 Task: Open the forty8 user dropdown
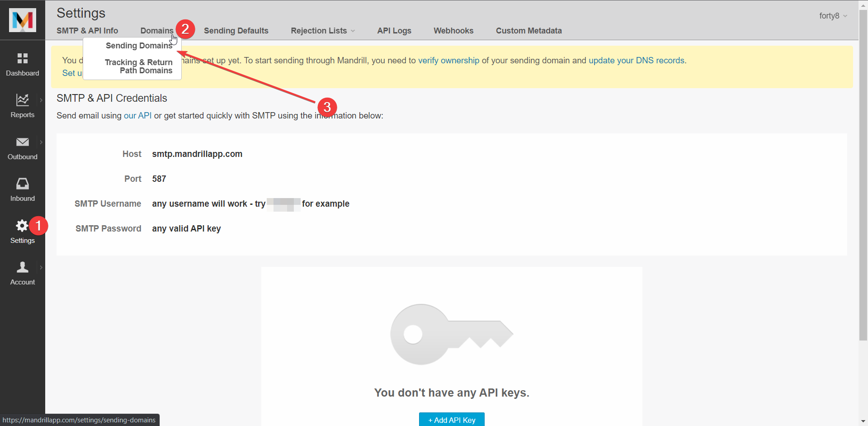[833, 16]
